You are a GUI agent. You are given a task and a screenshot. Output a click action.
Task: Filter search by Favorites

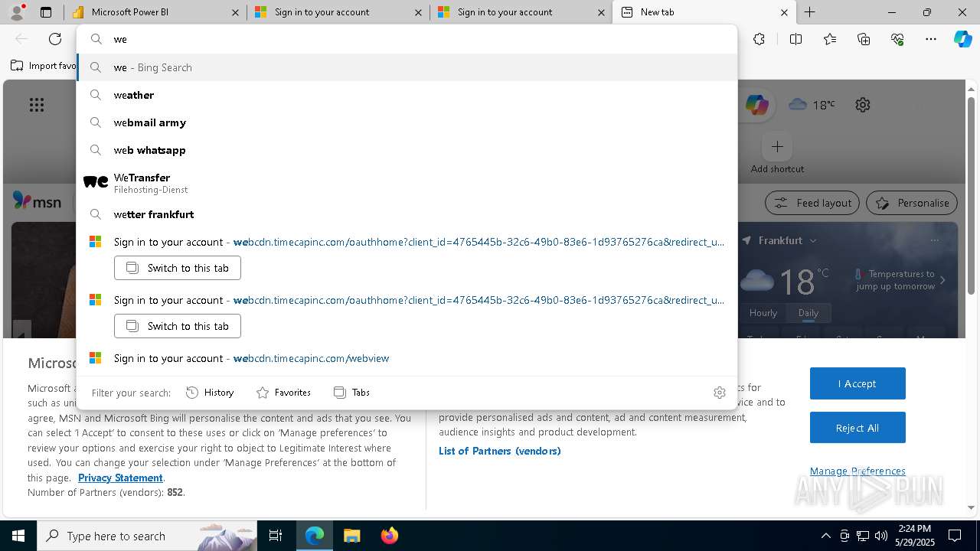point(283,393)
